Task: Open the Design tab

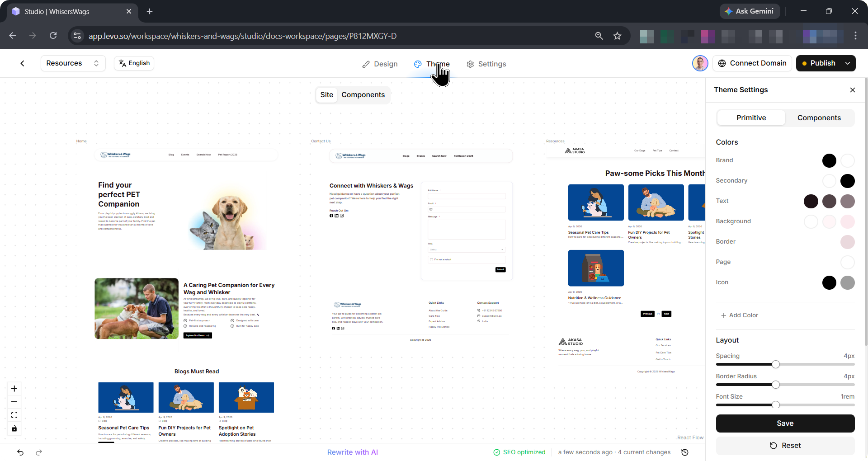Action: tap(380, 64)
